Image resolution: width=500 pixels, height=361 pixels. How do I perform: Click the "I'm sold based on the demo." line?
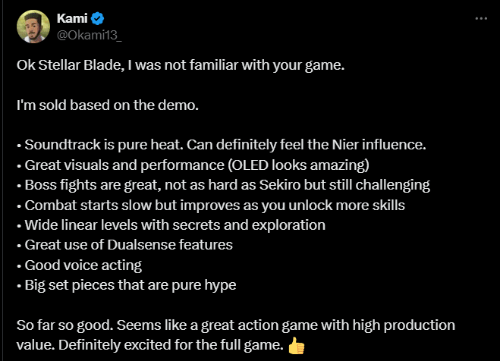[108, 105]
